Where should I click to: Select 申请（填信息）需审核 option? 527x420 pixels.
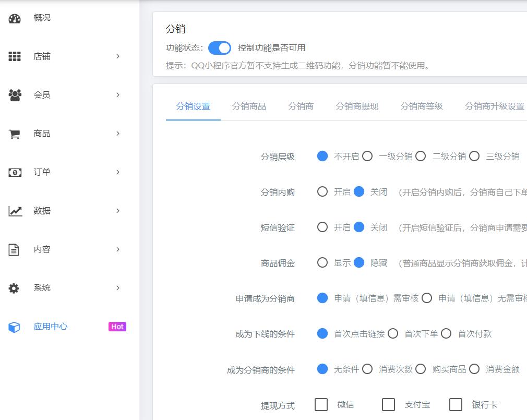(x=322, y=298)
